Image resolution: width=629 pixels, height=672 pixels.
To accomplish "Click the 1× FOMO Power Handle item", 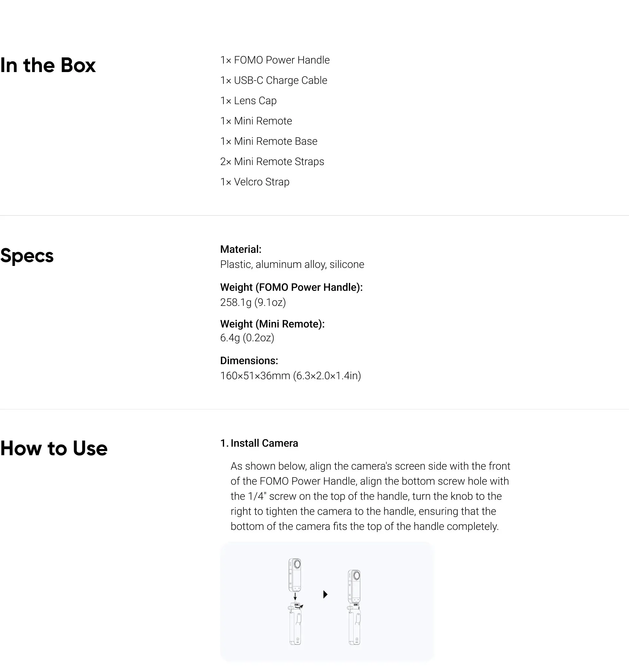I will tap(275, 60).
